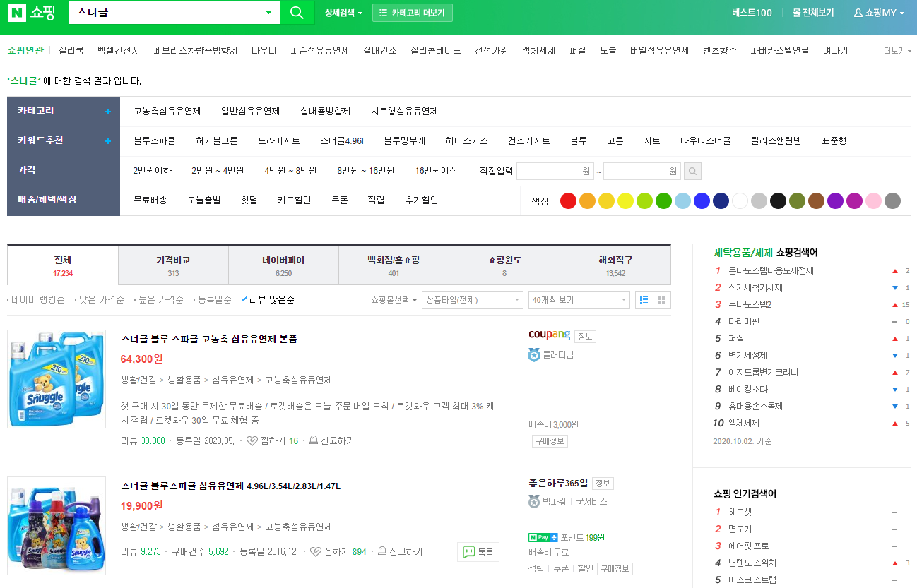
Task: Click the minimum price input field
Action: point(555,171)
